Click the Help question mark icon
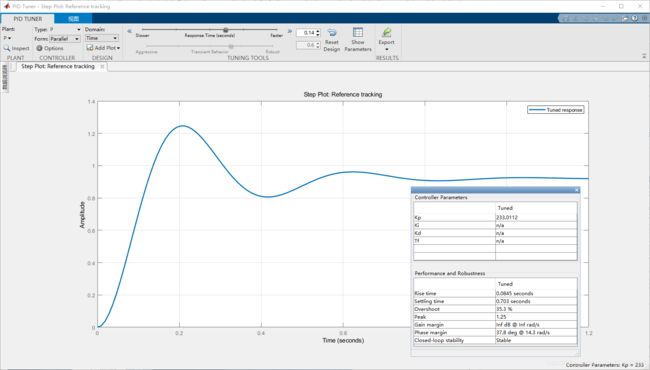Image resolution: width=650 pixels, height=370 pixels. coord(634,18)
